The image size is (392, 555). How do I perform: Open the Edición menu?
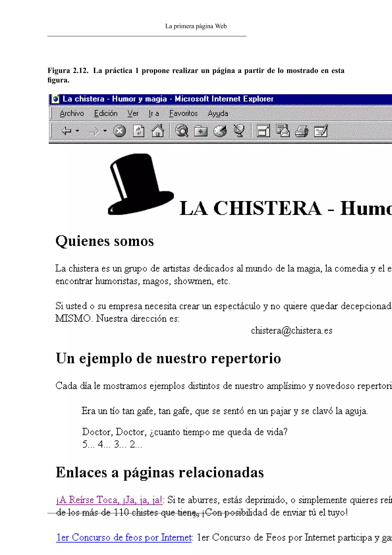pos(106,113)
